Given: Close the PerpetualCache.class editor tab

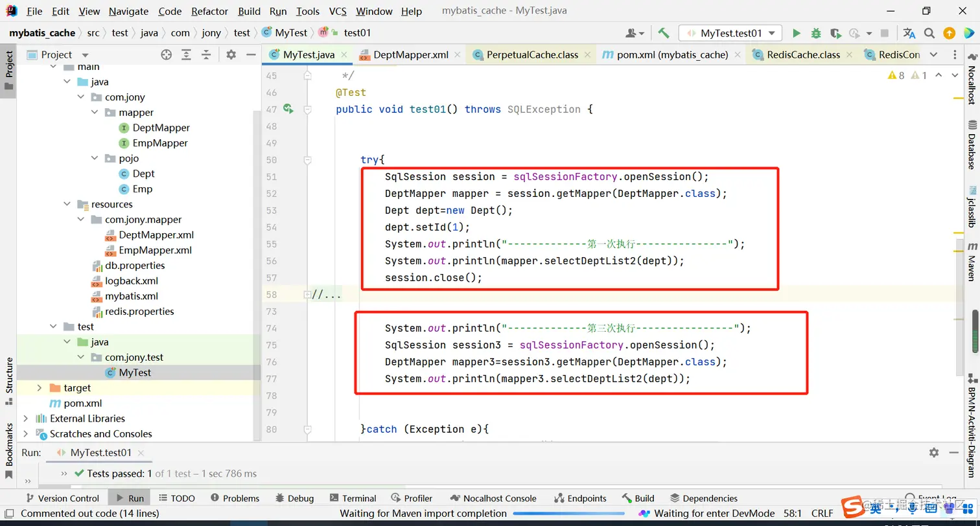Looking at the screenshot, I should (x=587, y=55).
